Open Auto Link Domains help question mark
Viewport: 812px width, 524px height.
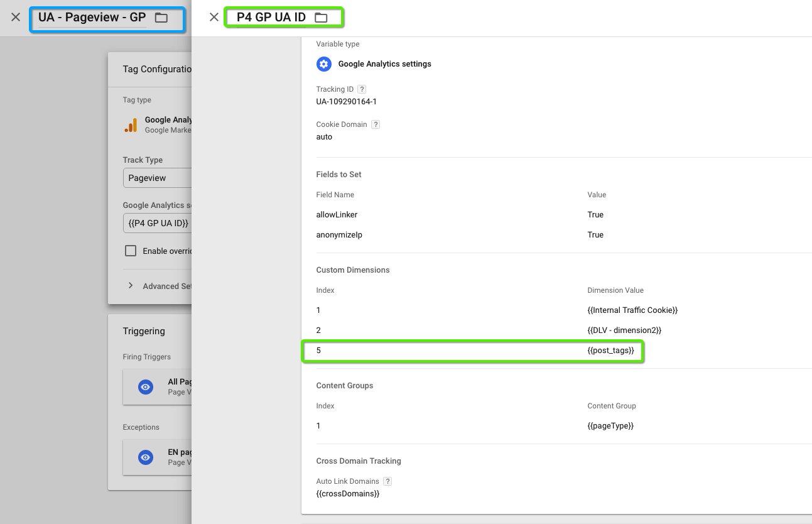387,481
